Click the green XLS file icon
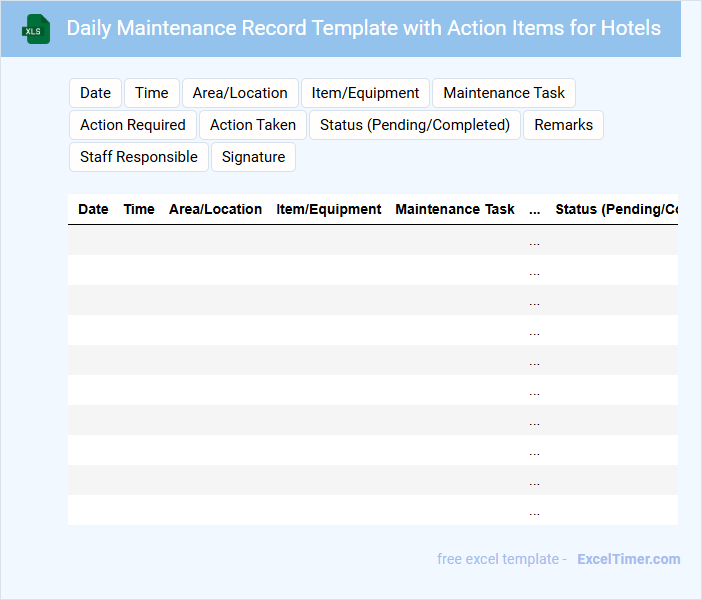Screen dimensions: 702x600 tap(37, 29)
